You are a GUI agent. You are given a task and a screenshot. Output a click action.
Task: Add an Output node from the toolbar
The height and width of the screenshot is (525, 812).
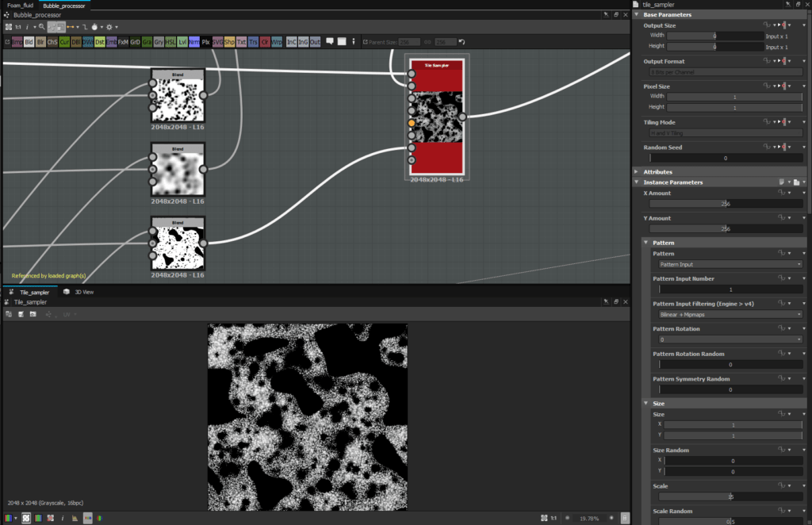[315, 41]
